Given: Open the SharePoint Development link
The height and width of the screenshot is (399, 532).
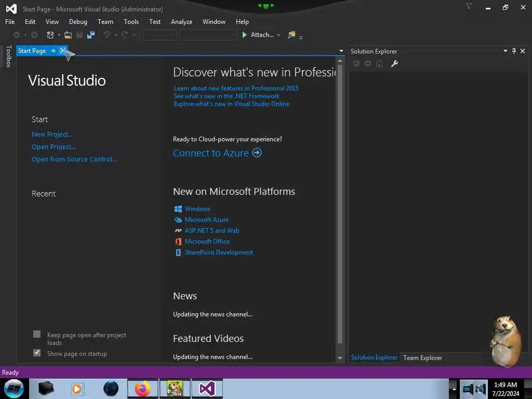Looking at the screenshot, I should pyautogui.click(x=219, y=252).
